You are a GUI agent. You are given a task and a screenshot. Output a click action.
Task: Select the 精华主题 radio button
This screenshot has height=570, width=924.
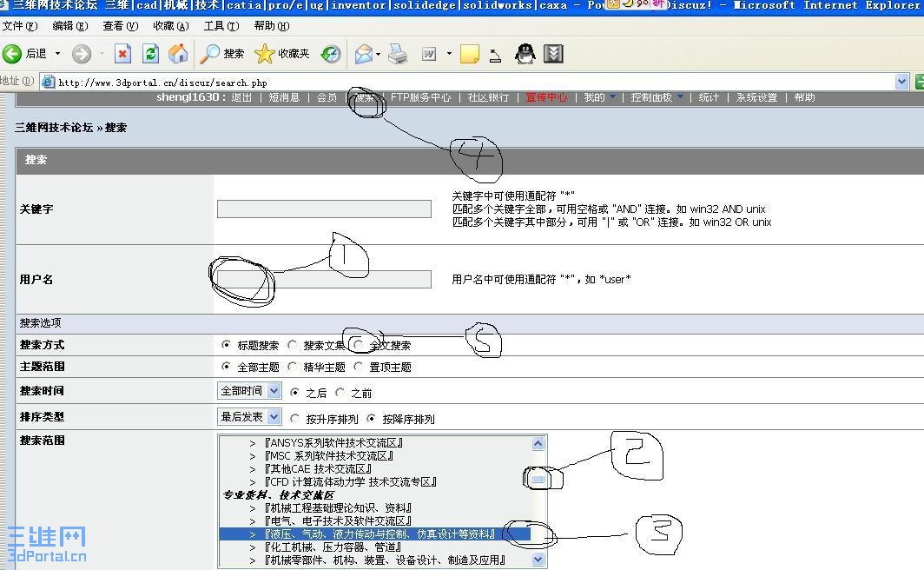pos(293,366)
